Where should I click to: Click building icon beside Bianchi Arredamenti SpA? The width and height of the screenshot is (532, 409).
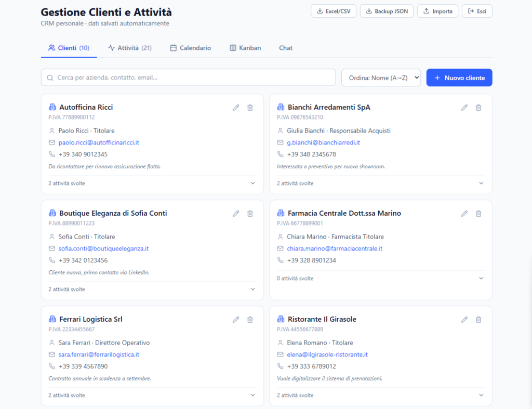pyautogui.click(x=281, y=107)
